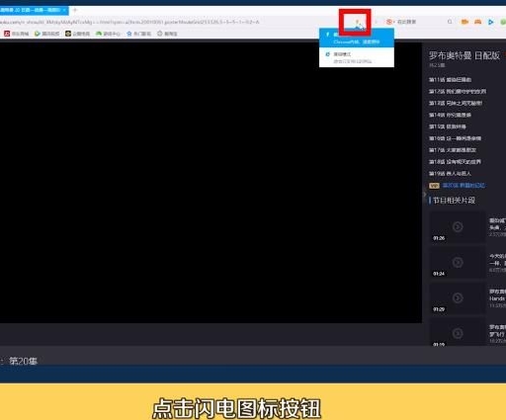Screen dimensions: 506x420
Task: Play episode 第18话 from the list
Action: coord(455,162)
